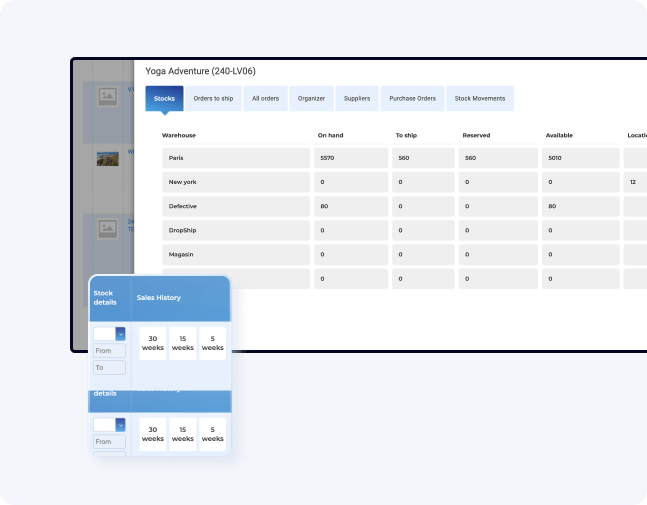
Task: Click New york location value 12
Action: click(635, 182)
